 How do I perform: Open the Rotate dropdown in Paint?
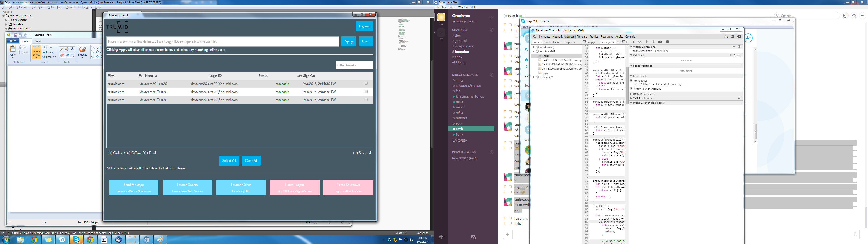pos(49,57)
